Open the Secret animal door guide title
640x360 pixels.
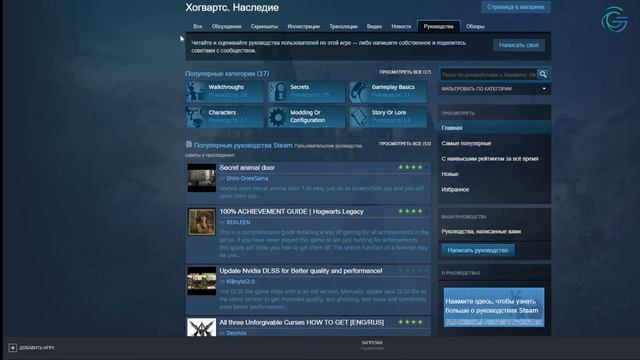(247, 168)
